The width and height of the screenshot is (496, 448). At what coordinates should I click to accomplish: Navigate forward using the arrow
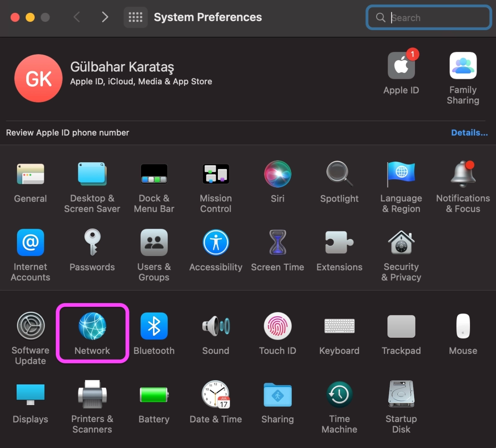(105, 17)
